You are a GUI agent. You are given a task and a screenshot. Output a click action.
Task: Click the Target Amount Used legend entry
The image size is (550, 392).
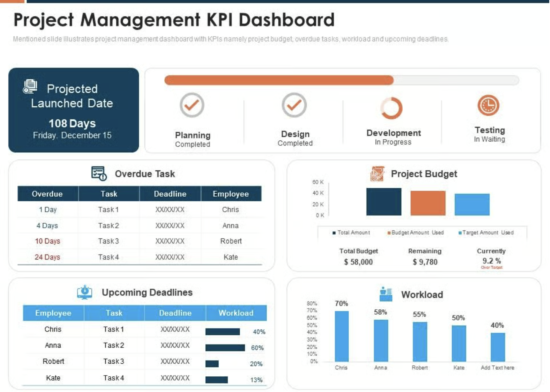[487, 233]
